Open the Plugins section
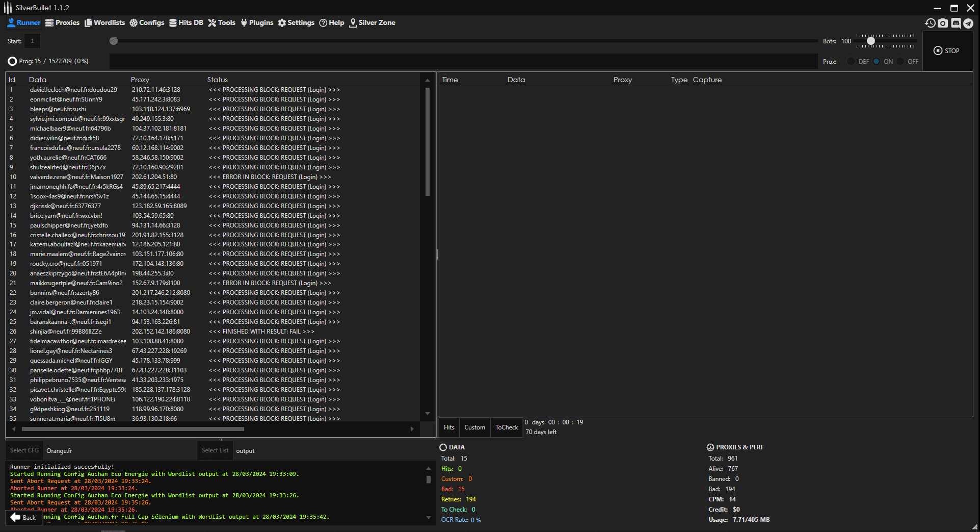This screenshot has height=532, width=980. 257,22
